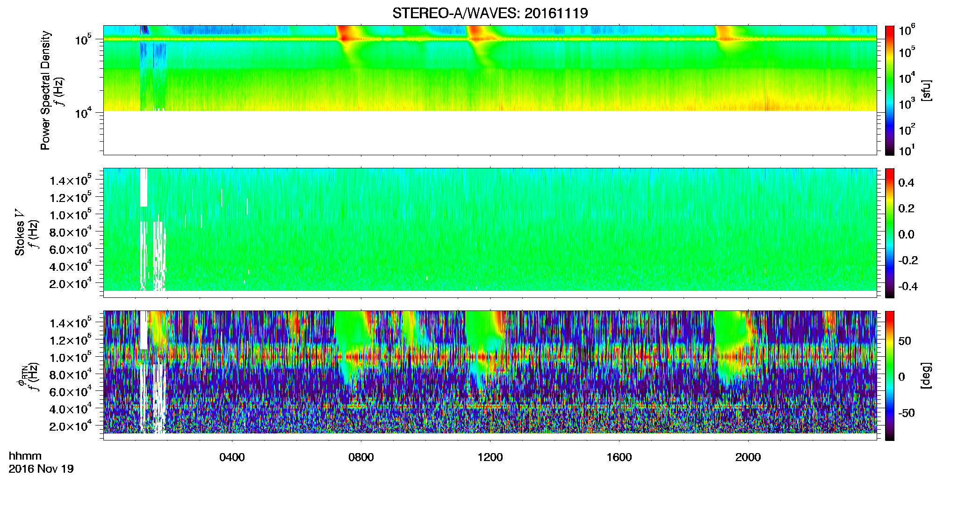Click the 0.4 tick on Stokes color bar

pyautogui.click(x=907, y=183)
